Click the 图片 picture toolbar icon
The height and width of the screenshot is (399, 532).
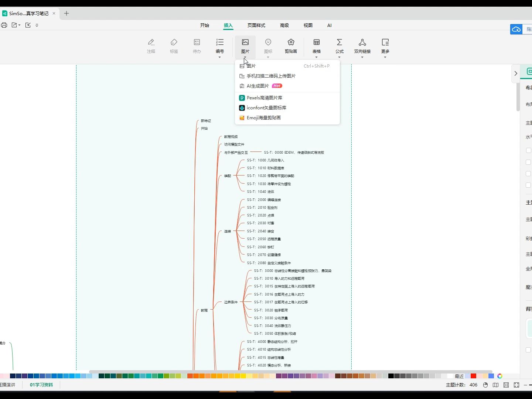pyautogui.click(x=245, y=42)
